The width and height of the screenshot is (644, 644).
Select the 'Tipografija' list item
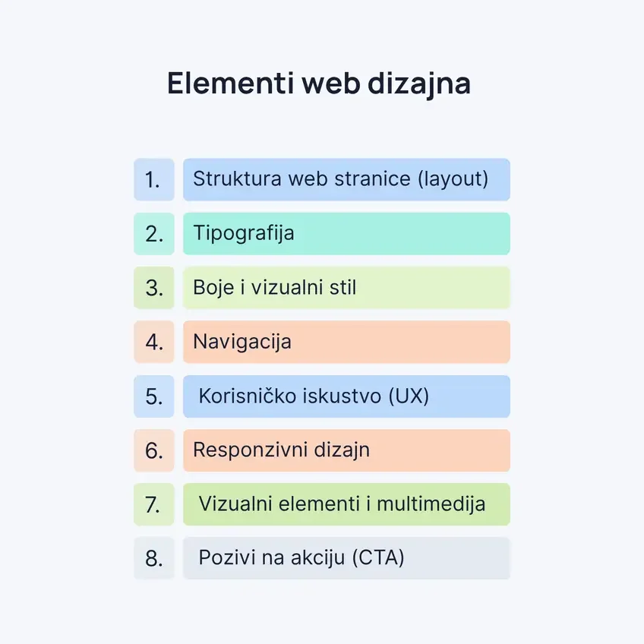pos(346,234)
